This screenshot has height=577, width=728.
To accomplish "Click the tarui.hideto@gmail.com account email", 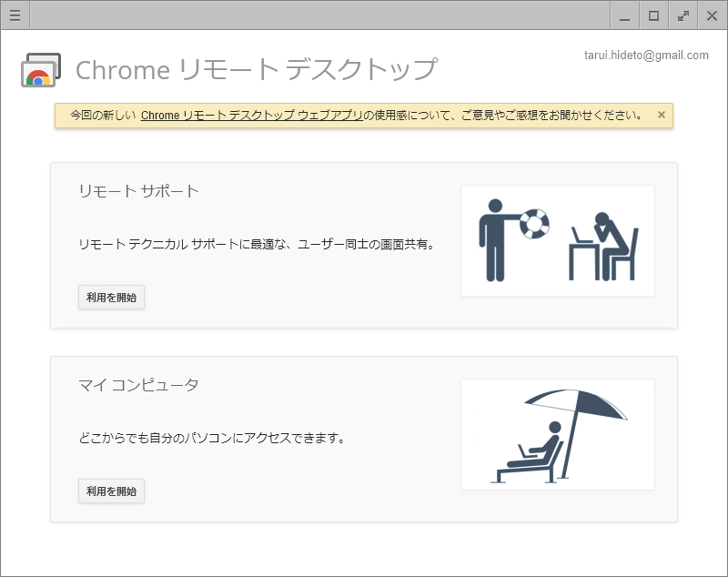I will click(x=647, y=55).
